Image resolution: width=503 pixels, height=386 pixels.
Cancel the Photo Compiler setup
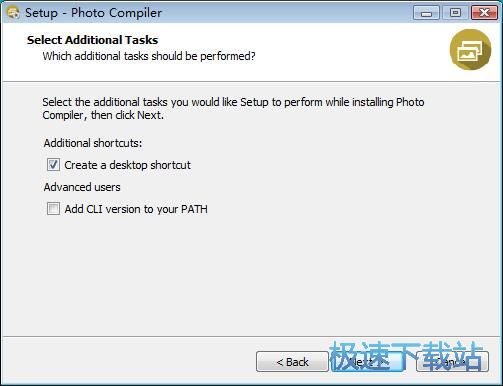coord(452,362)
